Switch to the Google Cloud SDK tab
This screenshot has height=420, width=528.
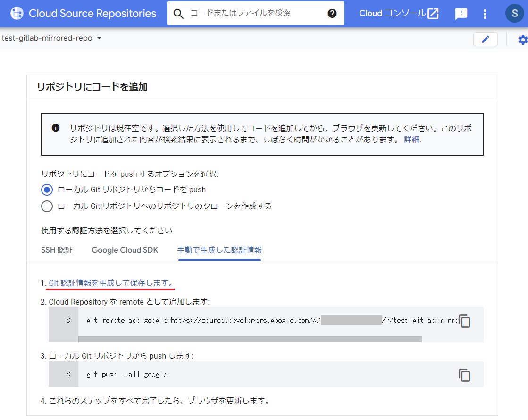point(125,250)
